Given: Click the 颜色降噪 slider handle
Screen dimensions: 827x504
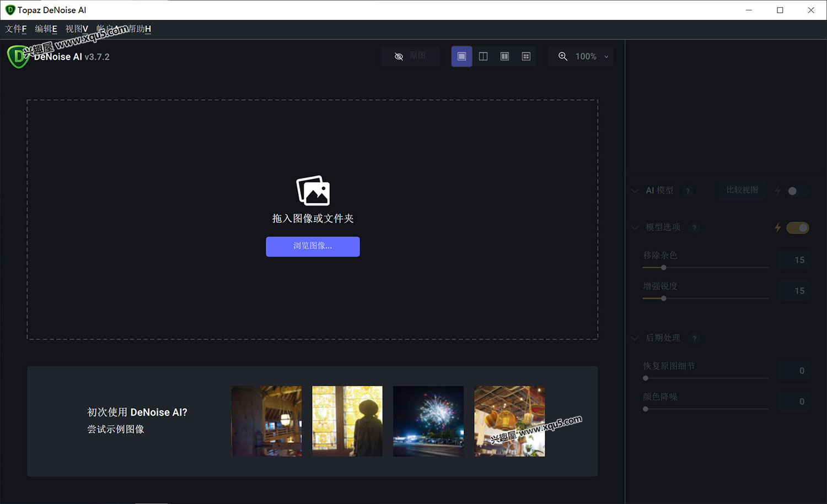Looking at the screenshot, I should [x=646, y=409].
